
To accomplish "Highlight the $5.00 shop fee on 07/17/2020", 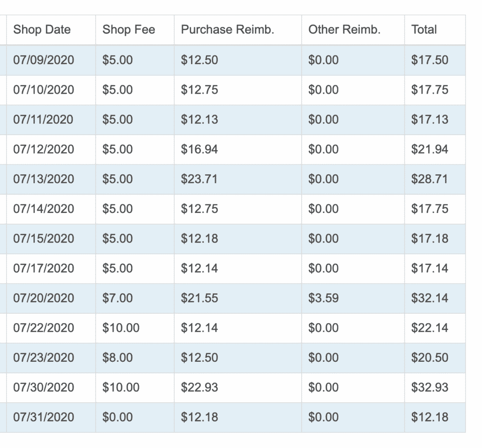I will 118,269.
